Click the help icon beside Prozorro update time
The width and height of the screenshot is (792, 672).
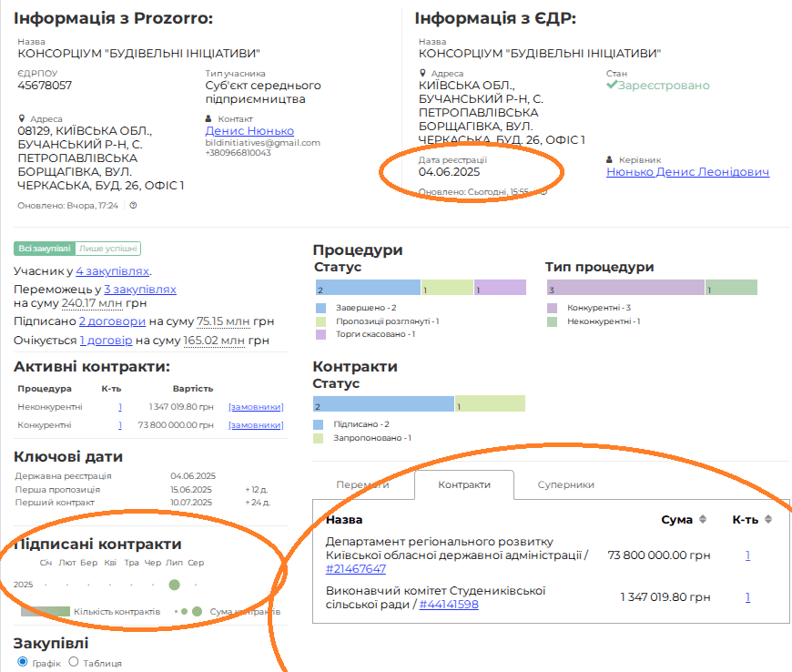click(x=133, y=206)
